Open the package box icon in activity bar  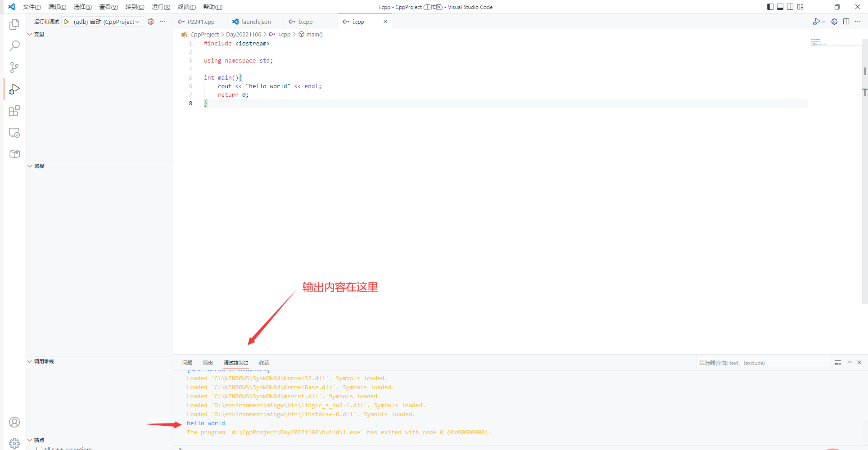pyautogui.click(x=14, y=154)
